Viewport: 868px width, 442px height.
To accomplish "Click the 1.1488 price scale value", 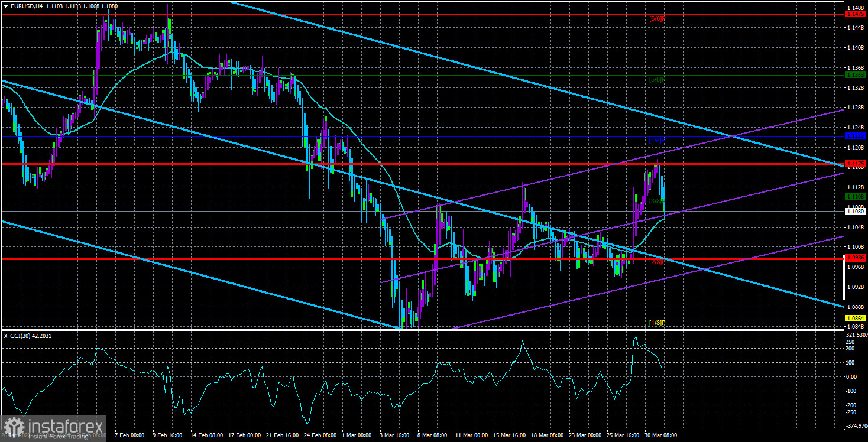I will click(856, 8).
